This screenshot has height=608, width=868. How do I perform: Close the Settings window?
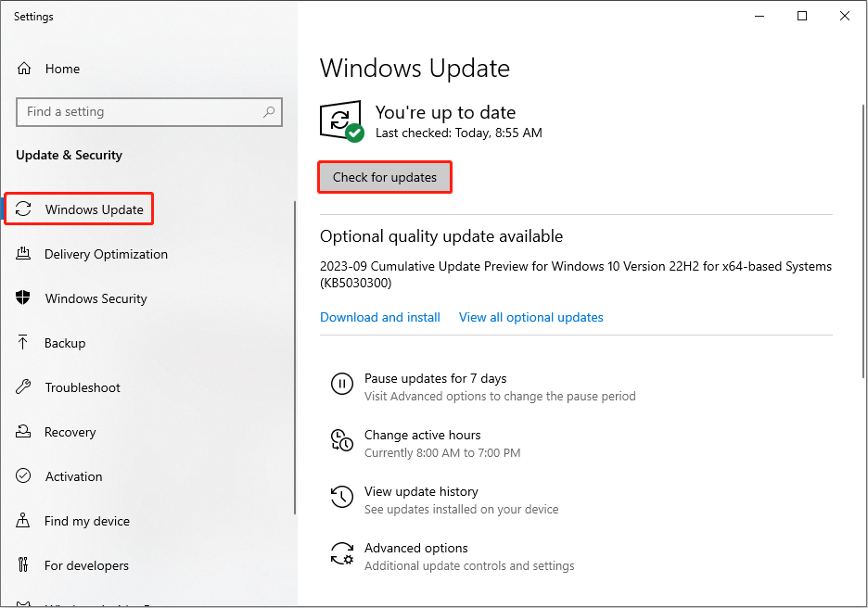pos(844,16)
